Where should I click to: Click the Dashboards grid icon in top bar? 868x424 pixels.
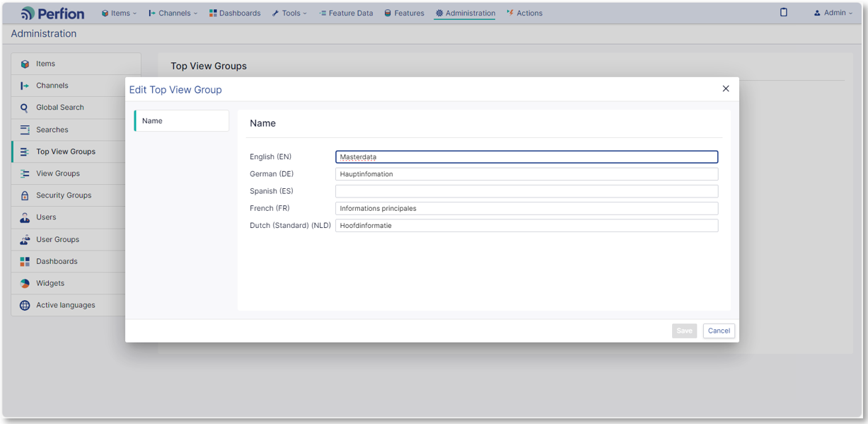pyautogui.click(x=213, y=13)
